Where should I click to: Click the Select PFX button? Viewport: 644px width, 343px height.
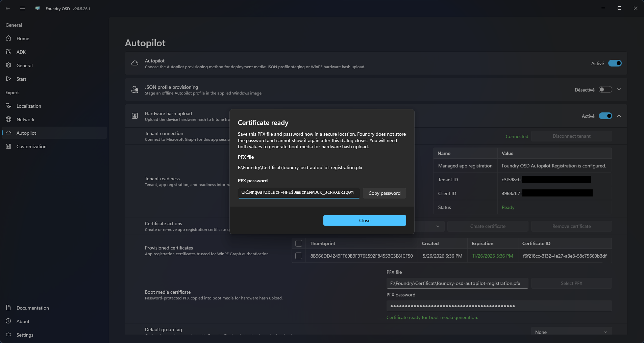point(571,283)
